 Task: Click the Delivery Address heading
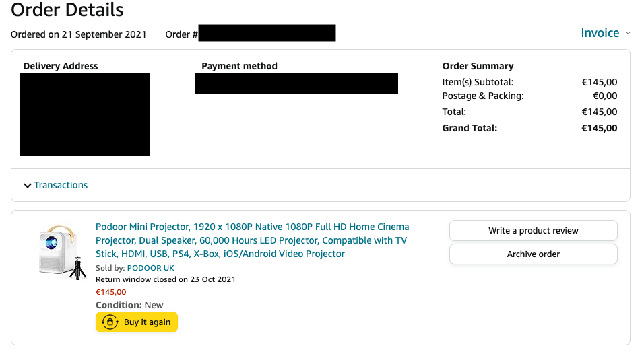[61, 66]
